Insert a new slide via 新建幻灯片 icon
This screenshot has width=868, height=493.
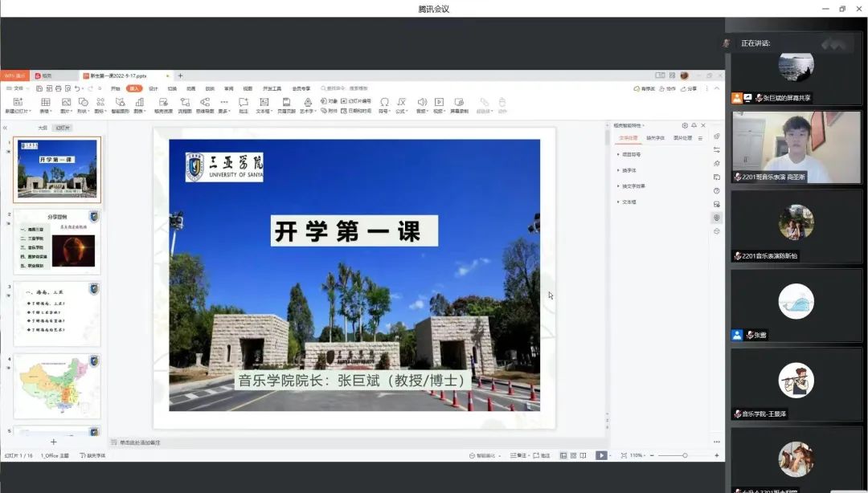[19, 103]
